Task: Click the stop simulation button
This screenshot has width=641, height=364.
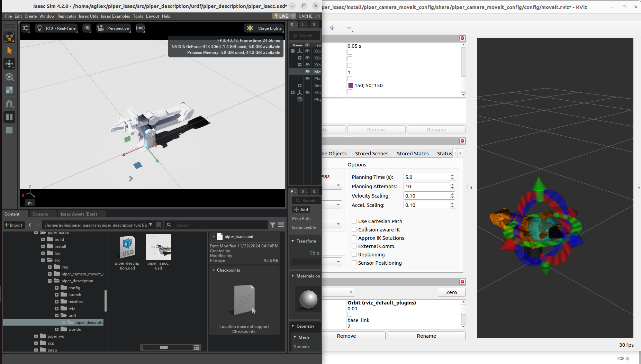Action: click(x=9, y=130)
